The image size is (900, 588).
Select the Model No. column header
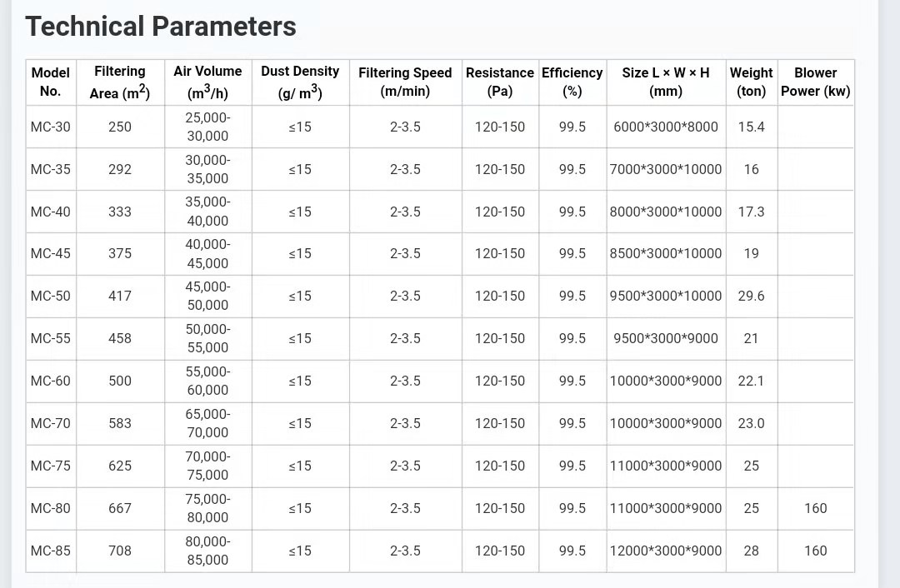(50, 82)
